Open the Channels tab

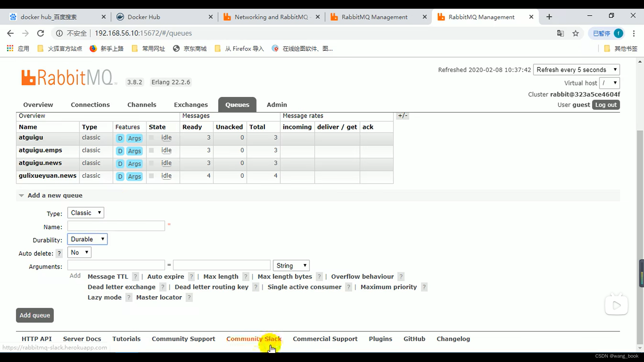[x=142, y=105]
